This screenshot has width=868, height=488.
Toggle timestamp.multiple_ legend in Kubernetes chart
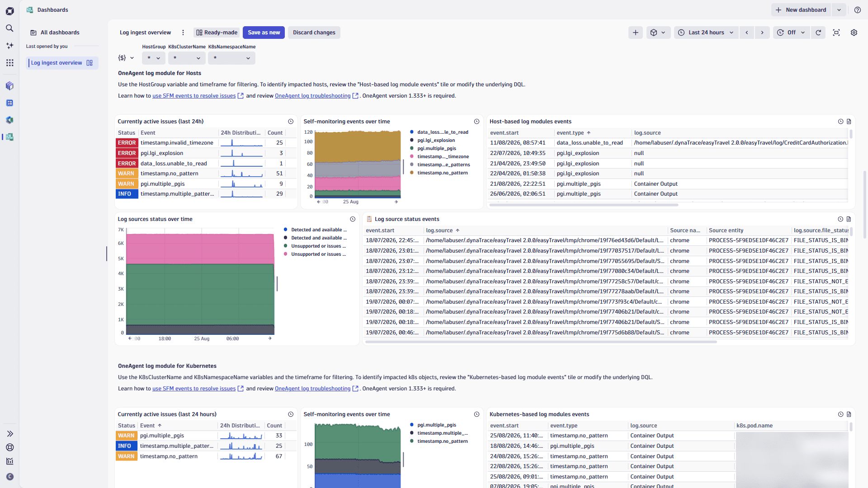click(439, 433)
